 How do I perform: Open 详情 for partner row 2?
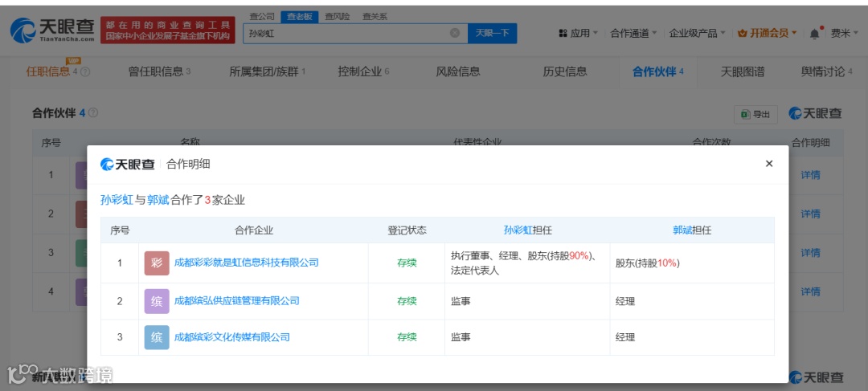coord(810,214)
